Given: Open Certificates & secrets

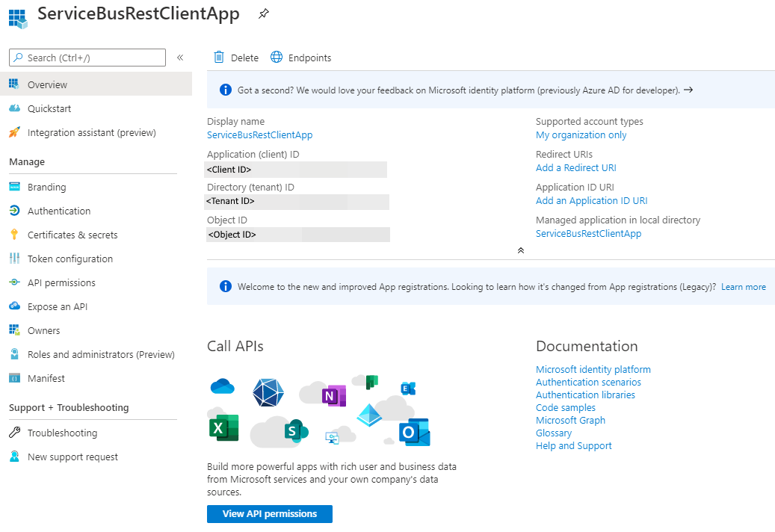Looking at the screenshot, I should (x=72, y=235).
